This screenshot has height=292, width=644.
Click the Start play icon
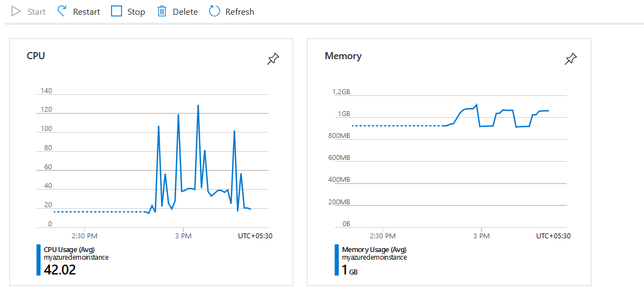pos(16,12)
